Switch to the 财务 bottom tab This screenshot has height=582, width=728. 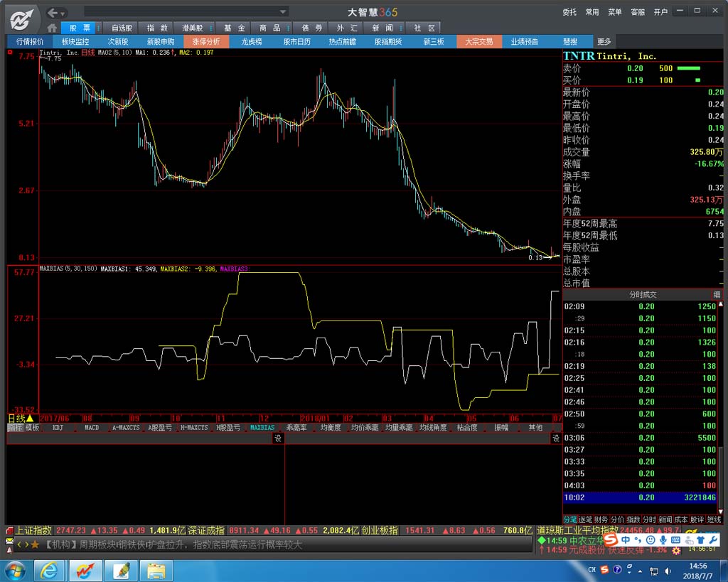pos(601,519)
